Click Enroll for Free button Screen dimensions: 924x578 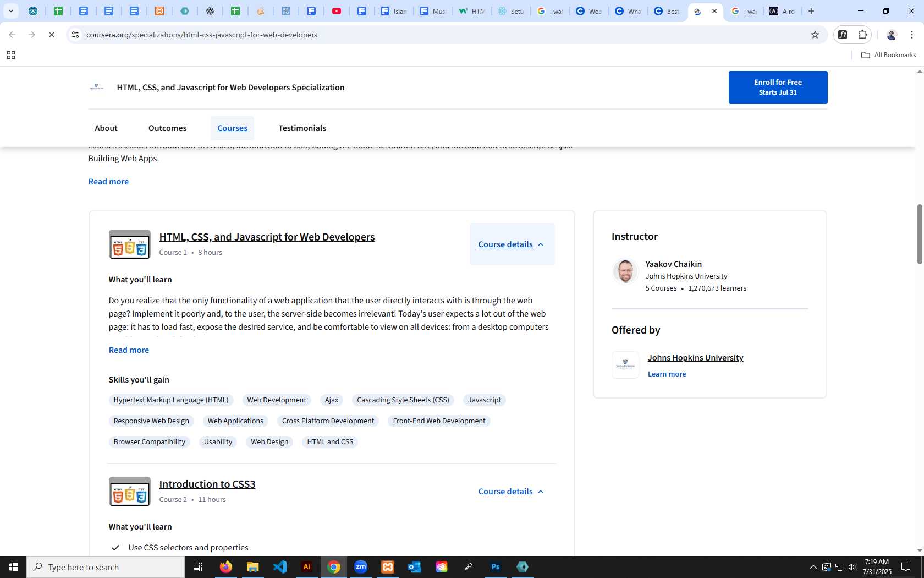pyautogui.click(x=778, y=87)
